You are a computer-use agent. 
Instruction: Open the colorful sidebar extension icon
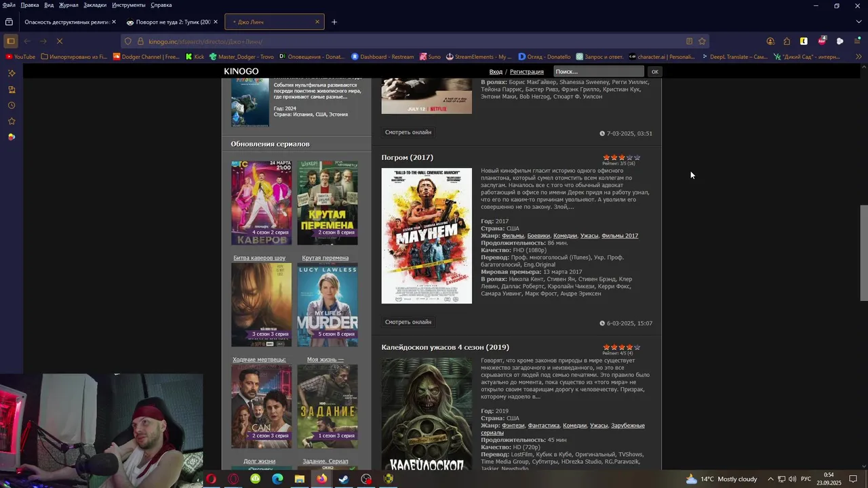(11, 137)
